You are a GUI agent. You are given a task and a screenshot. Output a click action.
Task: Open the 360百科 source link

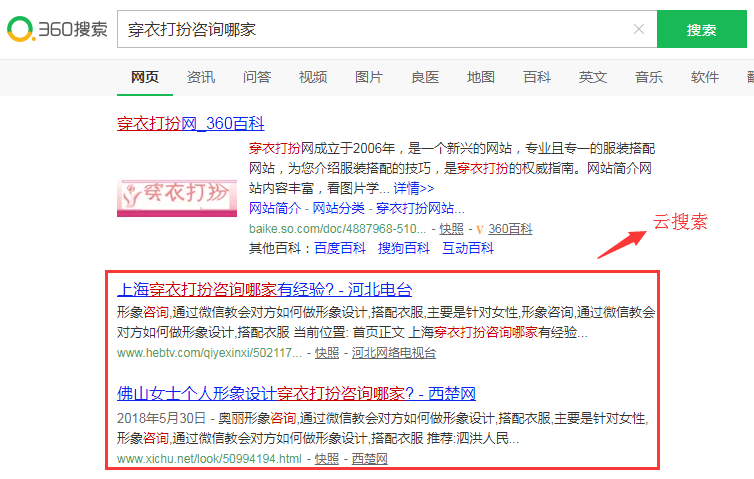point(510,229)
